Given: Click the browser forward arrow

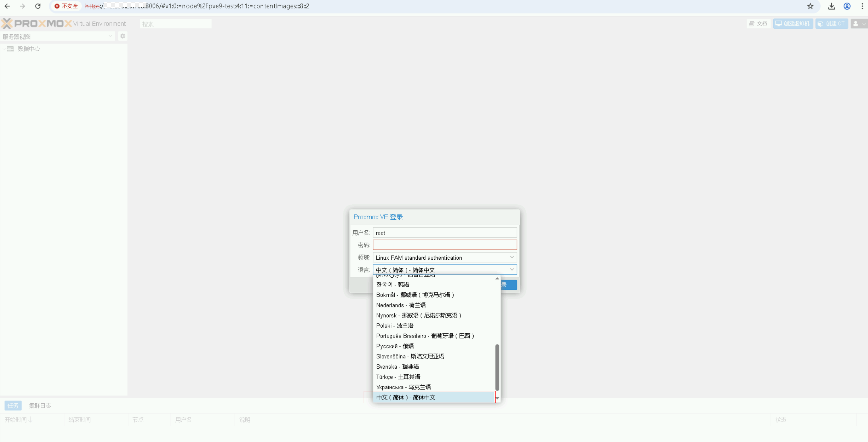Looking at the screenshot, I should pyautogui.click(x=22, y=6).
